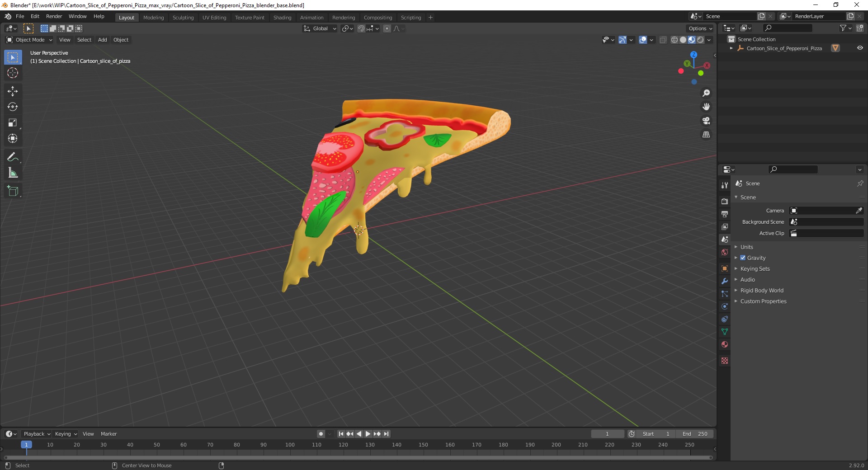Toggle auto keying record button

321,434
